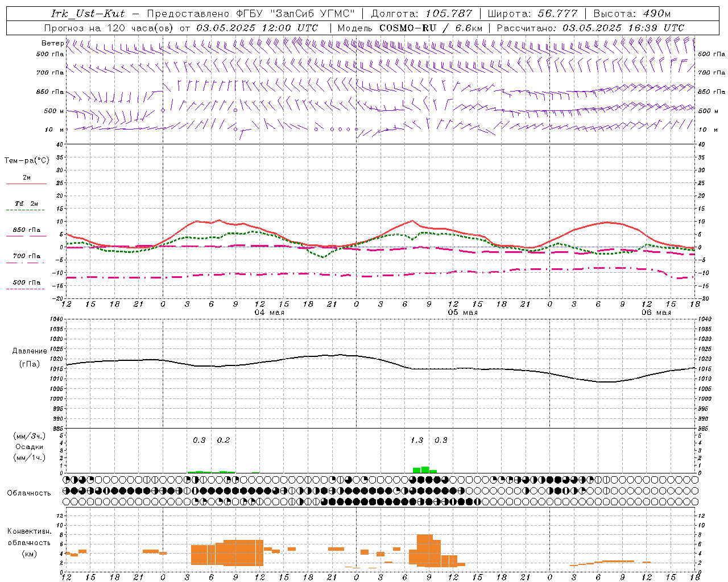
Task: Click the (км) unit label
Action: click(x=30, y=553)
